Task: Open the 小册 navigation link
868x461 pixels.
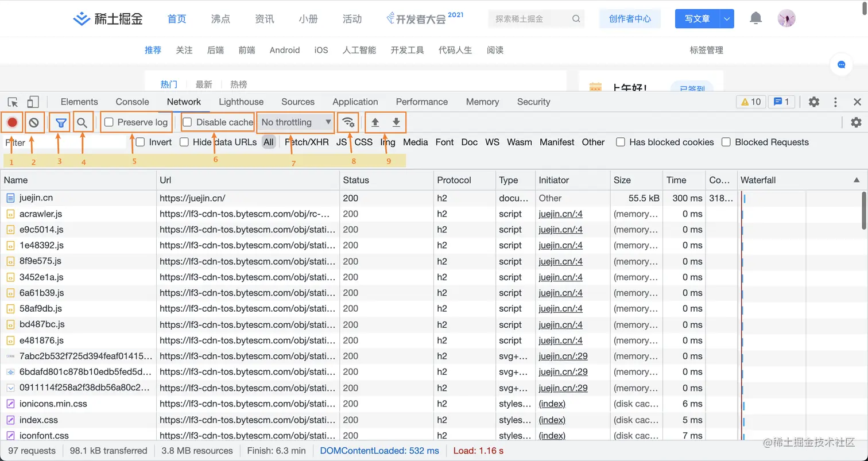Action: (x=308, y=19)
